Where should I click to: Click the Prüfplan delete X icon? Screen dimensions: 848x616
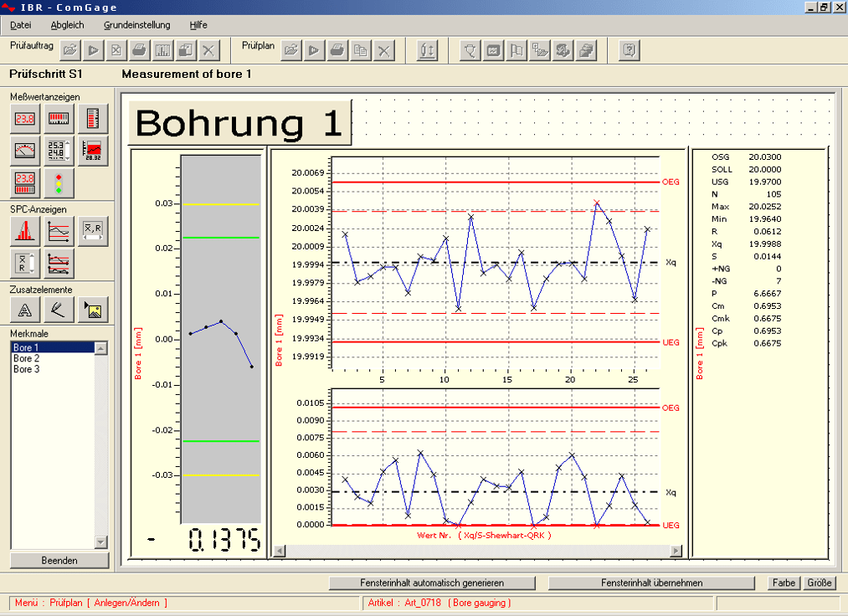(383, 51)
